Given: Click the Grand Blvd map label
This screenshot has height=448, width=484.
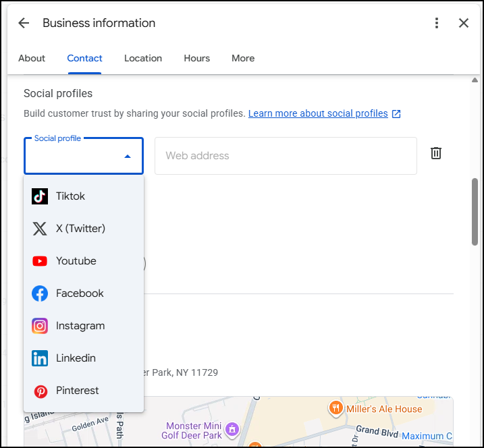Looking at the screenshot, I should tap(377, 431).
